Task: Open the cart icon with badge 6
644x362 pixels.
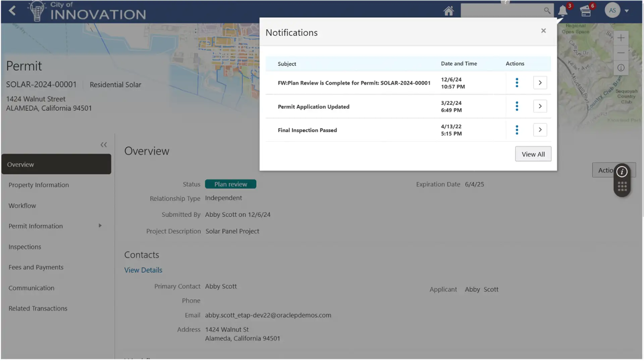Action: [x=586, y=11]
